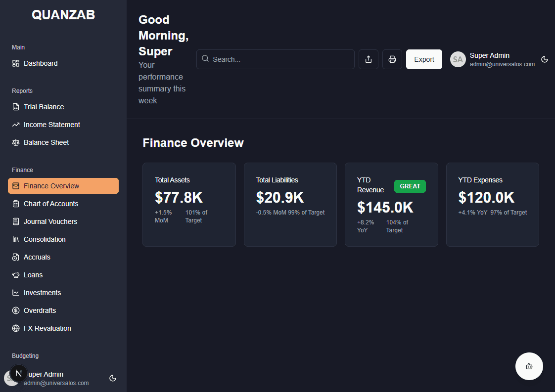Click the FX Revaluation globe icon
Viewport: 555px width, 392px height.
click(x=15, y=328)
